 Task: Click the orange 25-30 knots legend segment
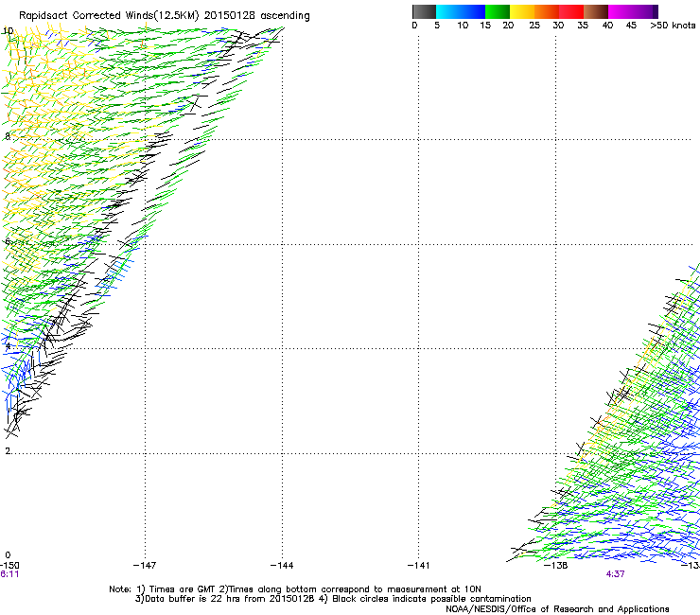547,11
